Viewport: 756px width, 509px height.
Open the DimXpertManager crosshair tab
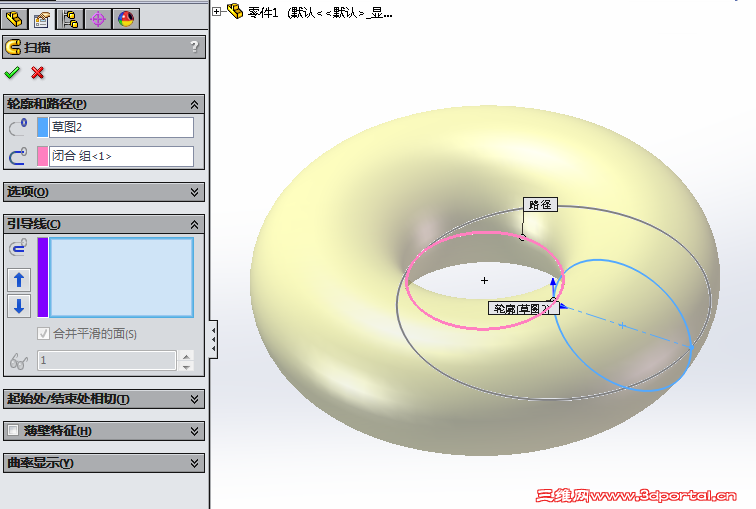point(98,19)
